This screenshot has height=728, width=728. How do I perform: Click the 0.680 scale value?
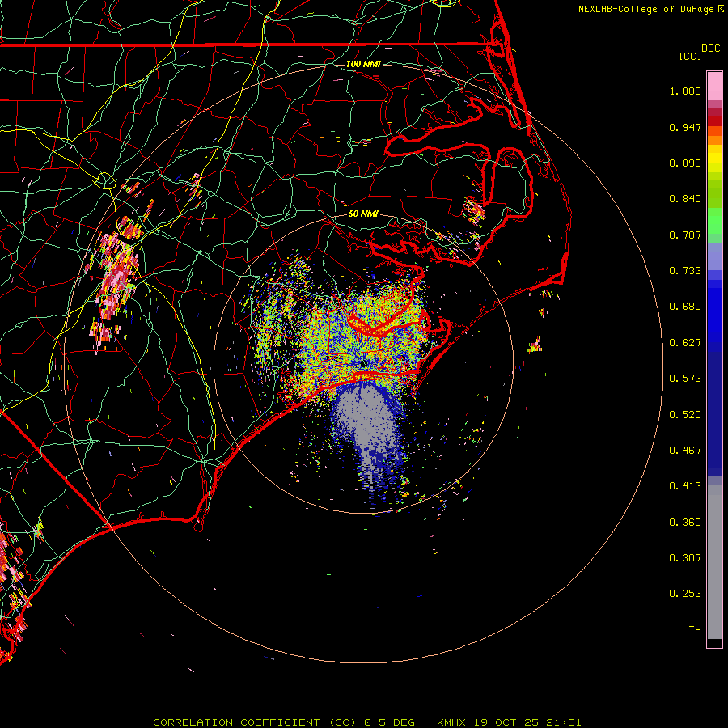pos(685,307)
